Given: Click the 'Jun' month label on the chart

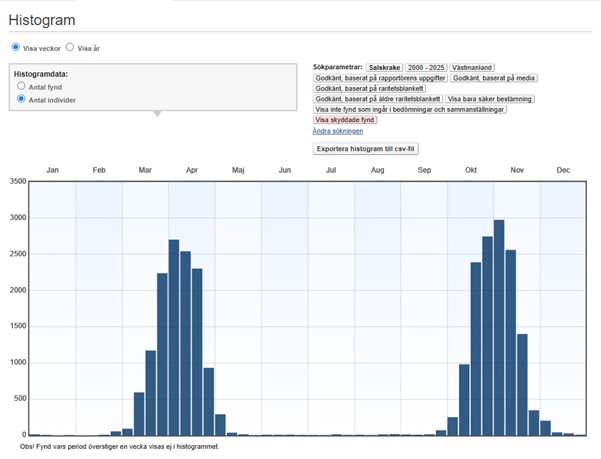Looking at the screenshot, I should (x=285, y=171).
